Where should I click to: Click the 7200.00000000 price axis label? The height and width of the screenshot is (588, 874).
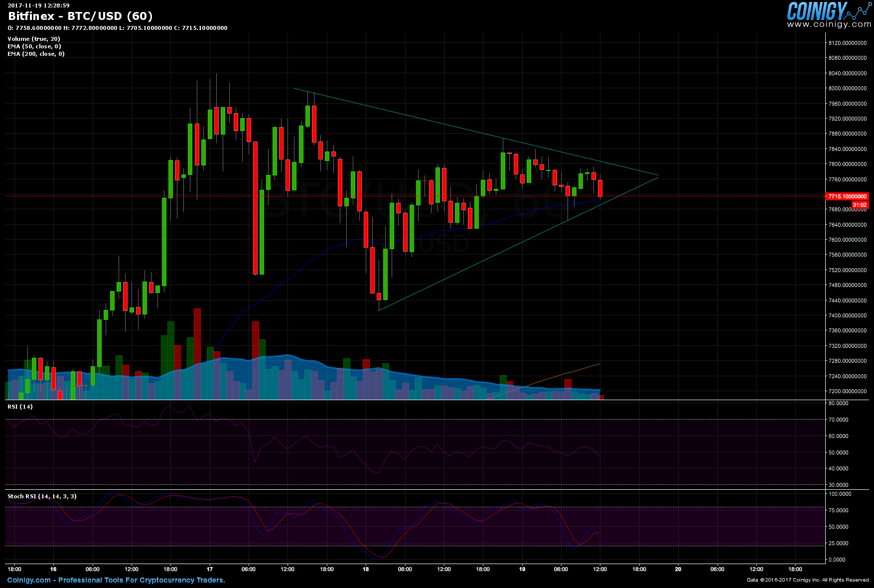tap(848, 391)
